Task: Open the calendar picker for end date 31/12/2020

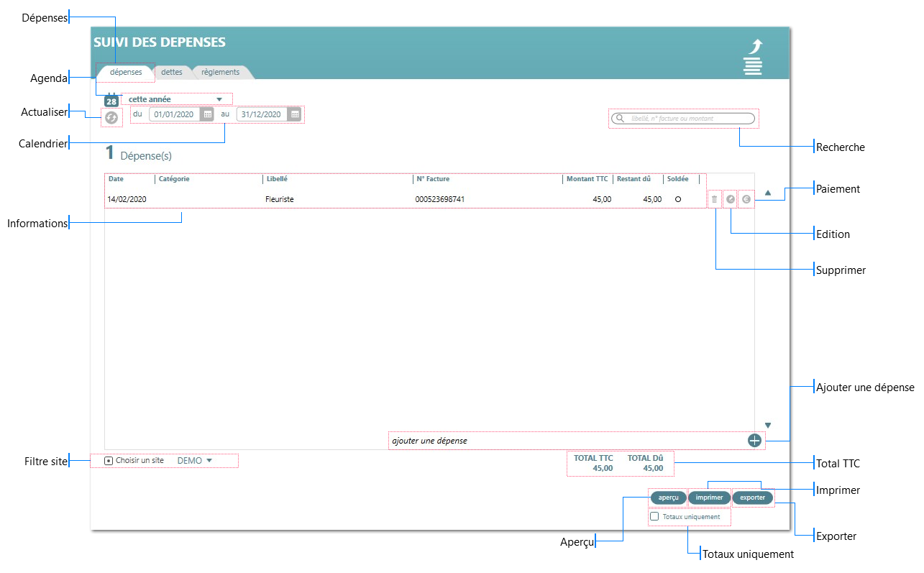Action: [x=295, y=114]
